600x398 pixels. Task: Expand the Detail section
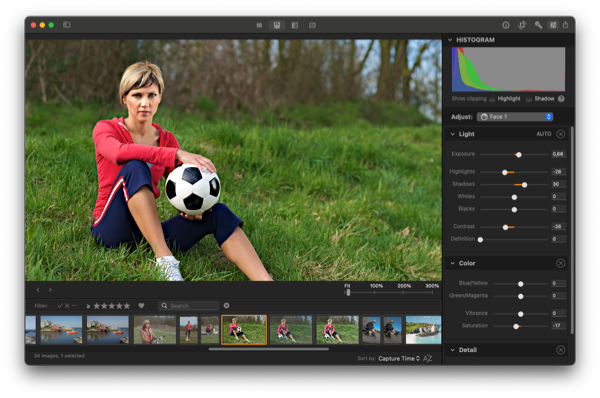(x=453, y=350)
